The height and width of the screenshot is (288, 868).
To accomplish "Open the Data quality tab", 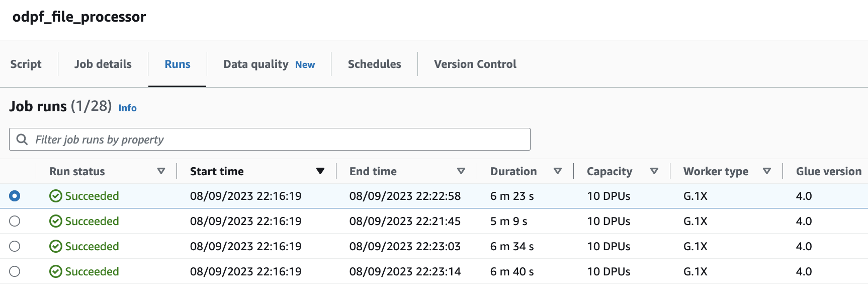I will pos(256,64).
